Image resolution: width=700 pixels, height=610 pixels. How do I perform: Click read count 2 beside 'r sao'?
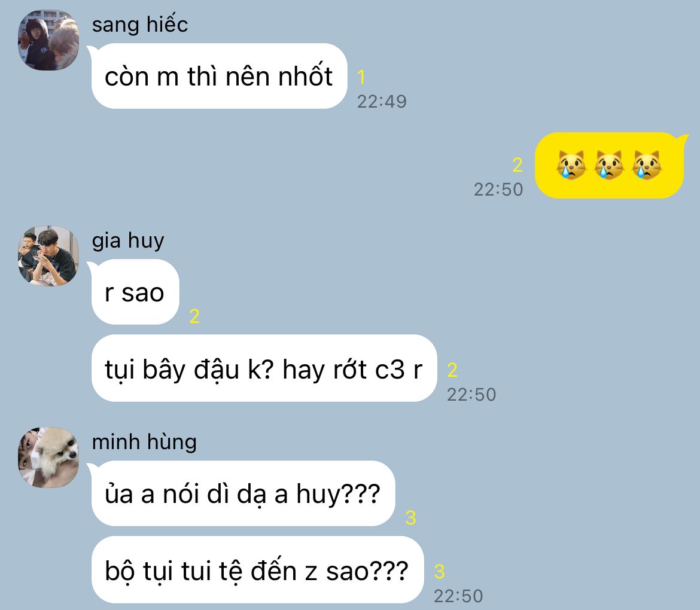pos(194,316)
